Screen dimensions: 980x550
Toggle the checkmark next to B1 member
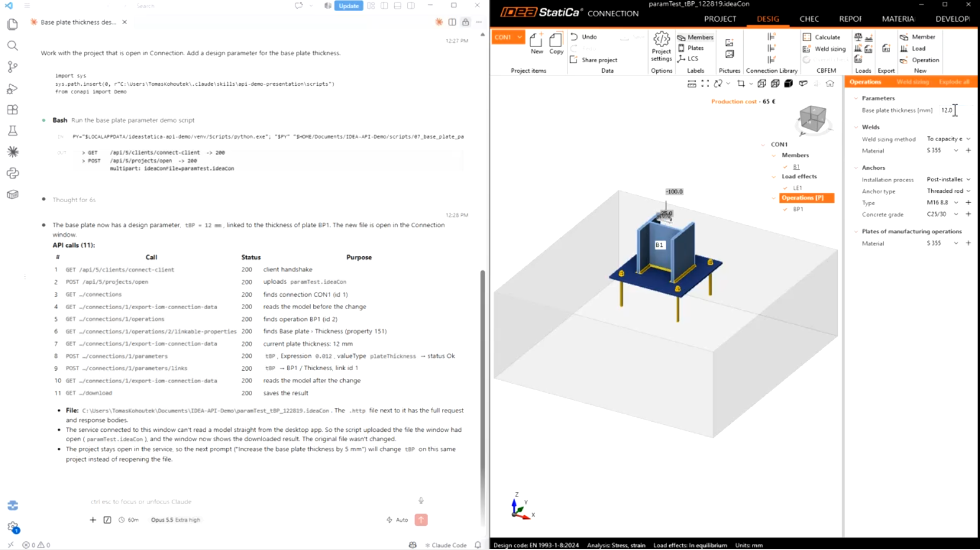[786, 167]
